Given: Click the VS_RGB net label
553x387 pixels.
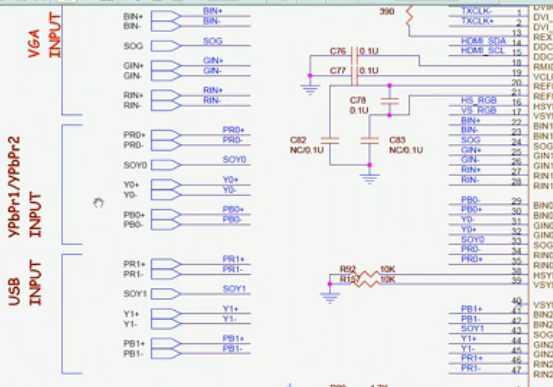Looking at the screenshot, I should tap(479, 110).
